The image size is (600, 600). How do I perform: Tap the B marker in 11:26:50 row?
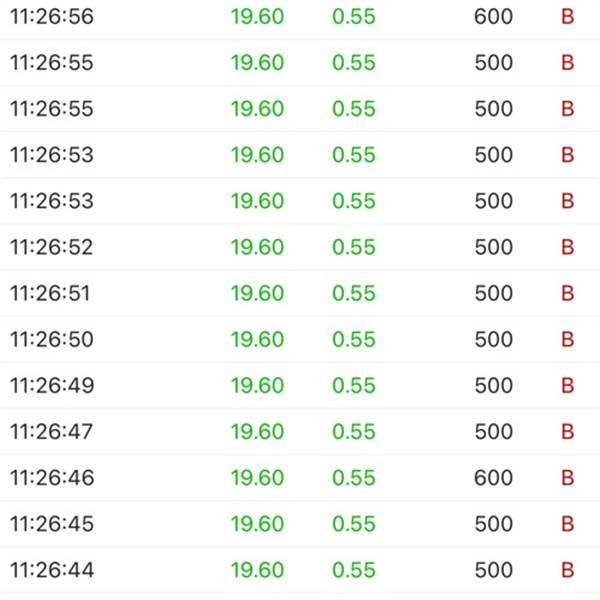click(x=567, y=339)
